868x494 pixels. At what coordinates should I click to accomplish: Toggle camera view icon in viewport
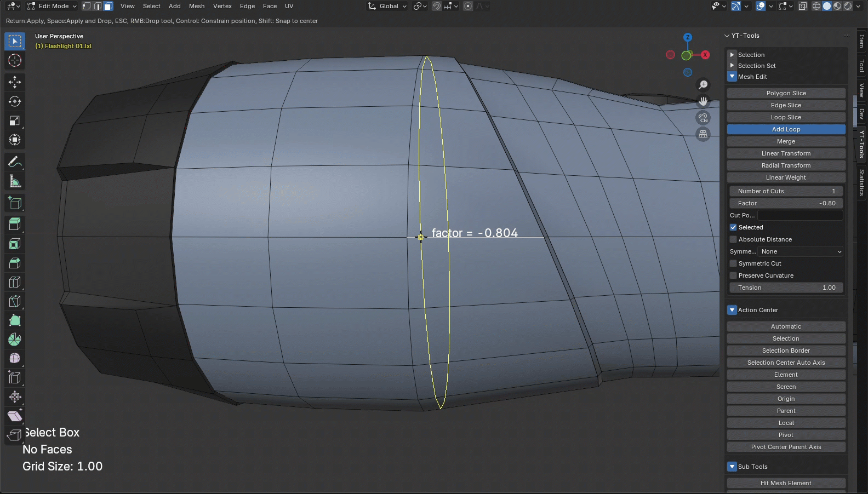tap(703, 118)
